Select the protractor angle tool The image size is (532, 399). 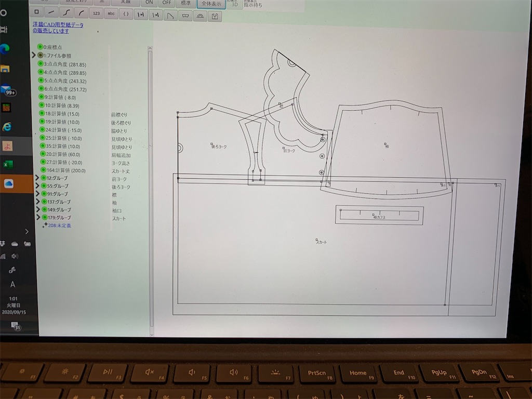[200, 16]
